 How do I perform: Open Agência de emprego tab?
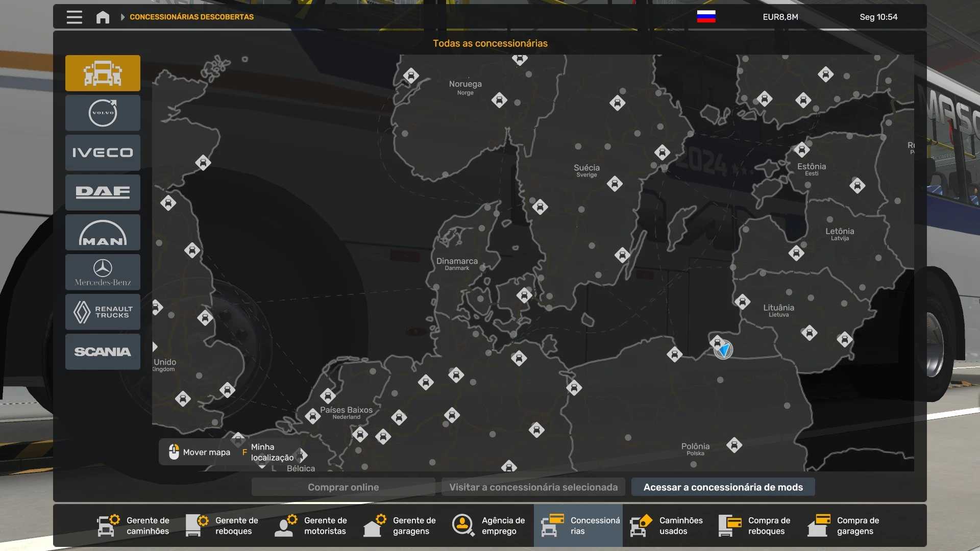tap(489, 525)
